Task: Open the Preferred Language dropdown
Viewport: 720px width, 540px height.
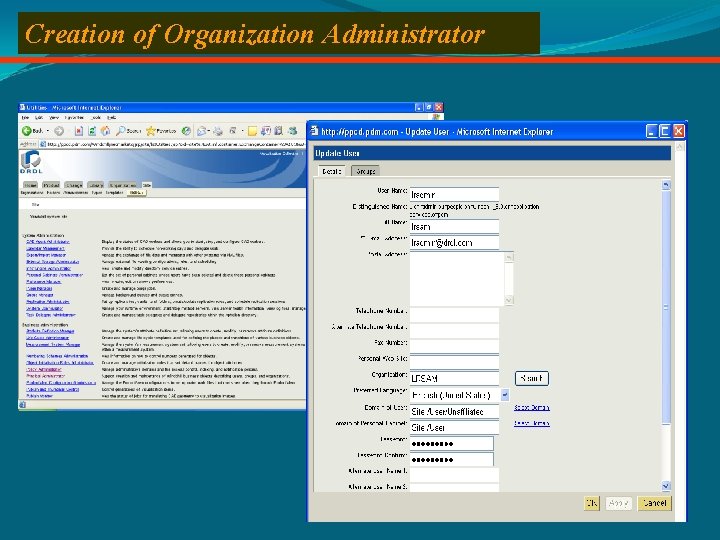Action: [x=505, y=395]
